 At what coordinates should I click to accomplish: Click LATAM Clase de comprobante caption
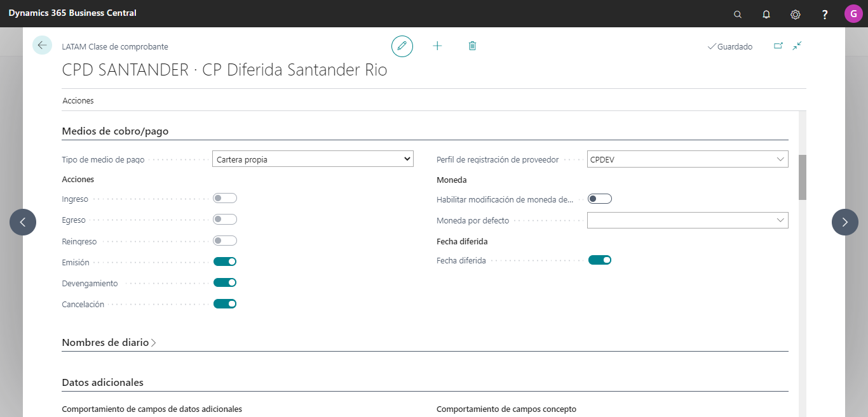tap(115, 46)
